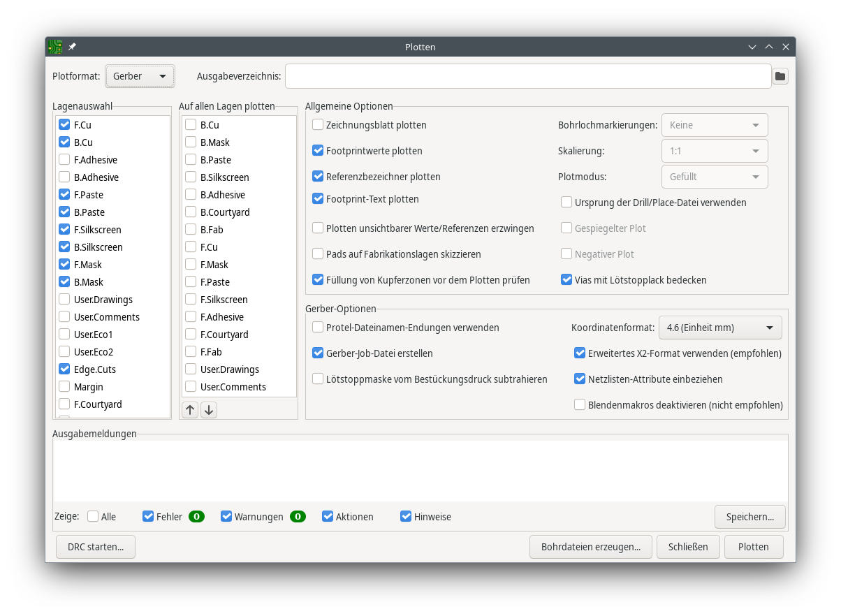The image size is (841, 616).
Task: Maximize the Plotten dialog window
Action: click(769, 47)
